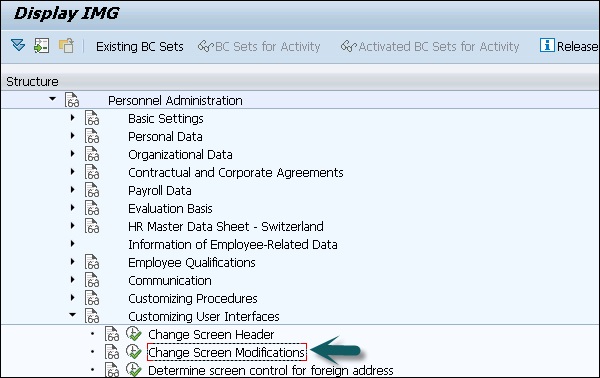Open documentation icon for HR Master Data Sheet

click(x=92, y=226)
